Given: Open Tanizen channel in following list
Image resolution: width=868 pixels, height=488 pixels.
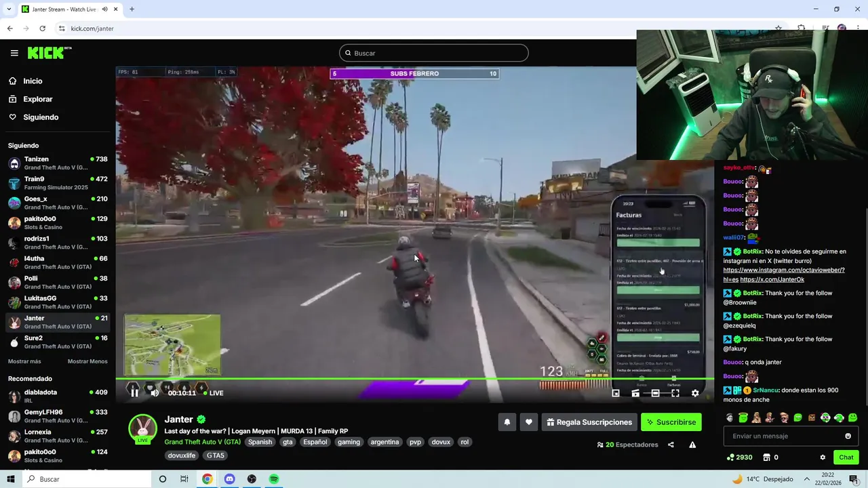Looking at the screenshot, I should pyautogui.click(x=58, y=163).
